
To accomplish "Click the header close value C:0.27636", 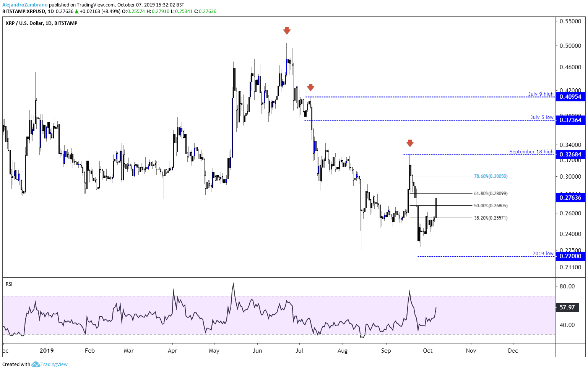I will point(205,11).
